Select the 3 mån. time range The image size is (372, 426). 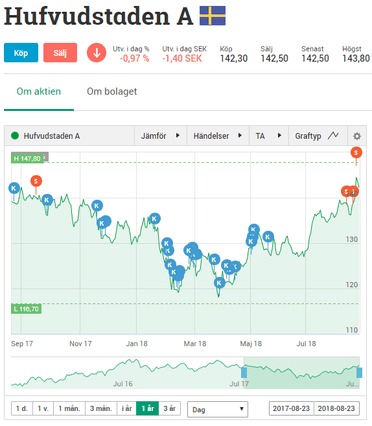click(101, 408)
